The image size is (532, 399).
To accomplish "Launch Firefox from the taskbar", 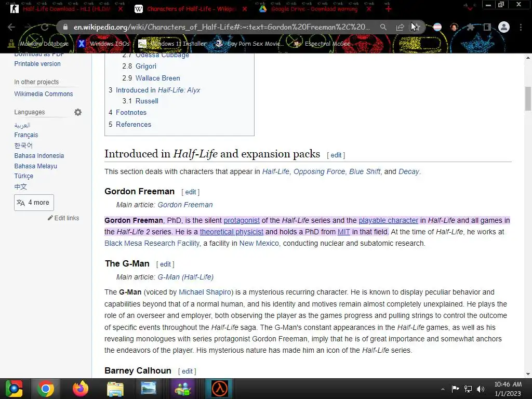I will pyautogui.click(x=81, y=389).
